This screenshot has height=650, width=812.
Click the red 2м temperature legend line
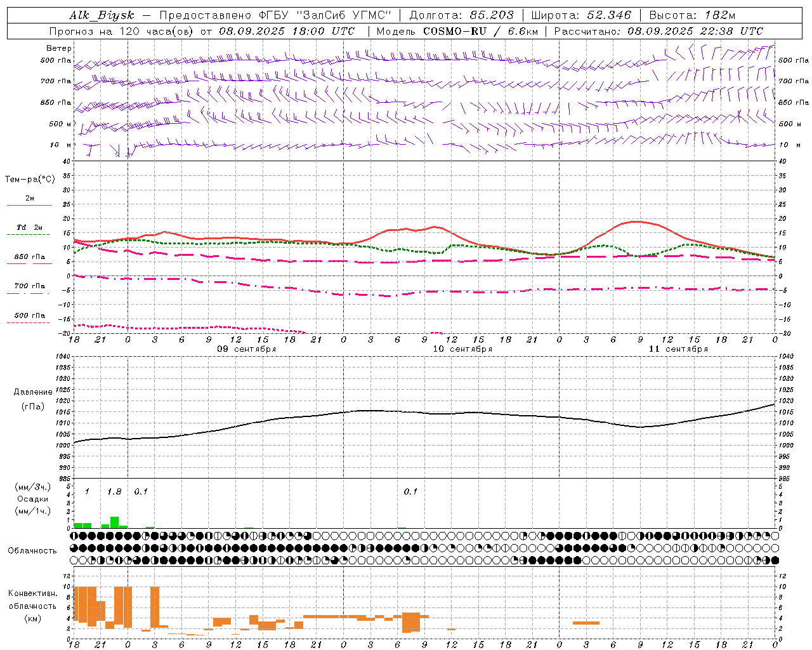tap(29, 205)
